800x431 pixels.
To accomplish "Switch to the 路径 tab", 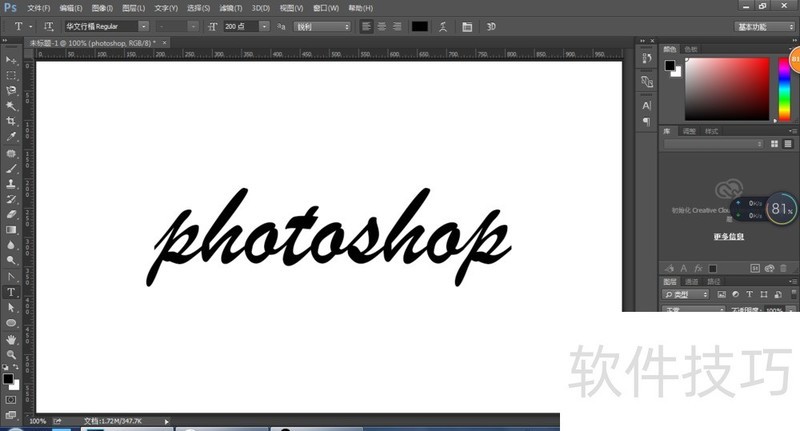I will tap(713, 282).
